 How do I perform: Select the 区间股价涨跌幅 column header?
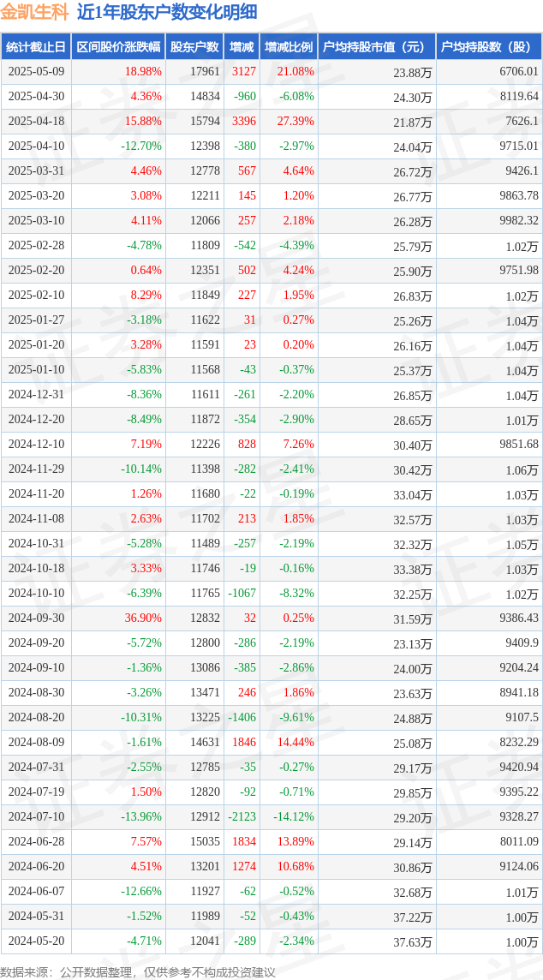point(118,47)
